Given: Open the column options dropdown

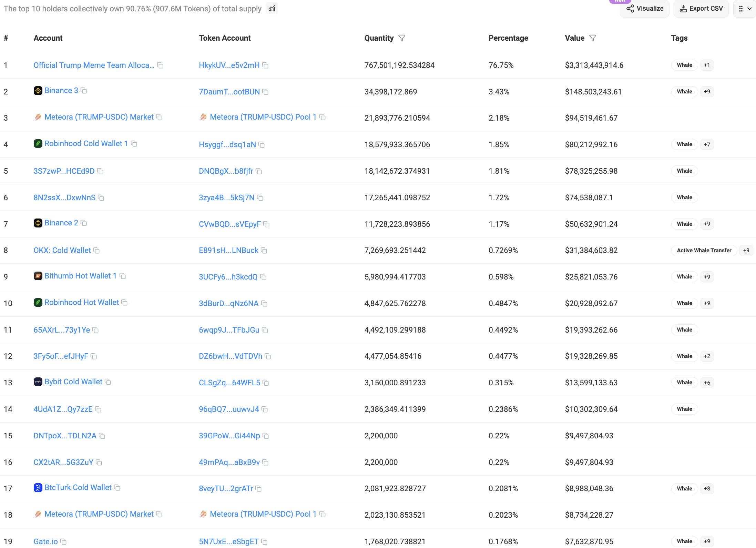Looking at the screenshot, I should [745, 9].
